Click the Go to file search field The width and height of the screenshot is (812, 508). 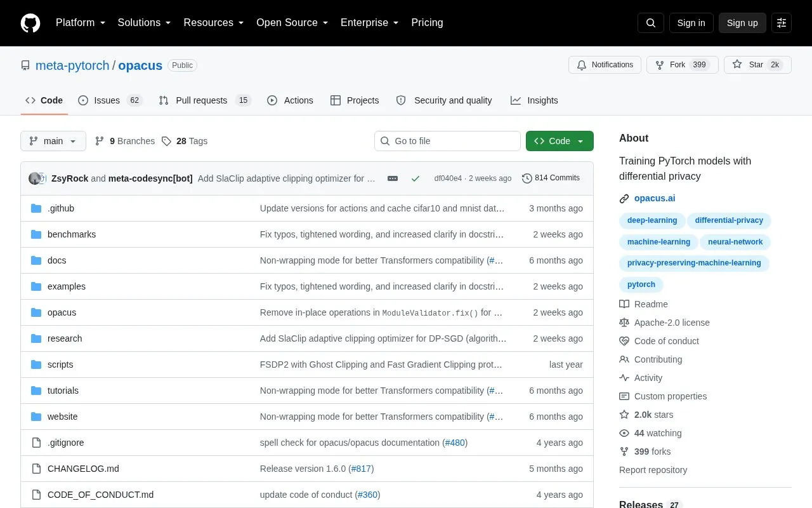(447, 141)
